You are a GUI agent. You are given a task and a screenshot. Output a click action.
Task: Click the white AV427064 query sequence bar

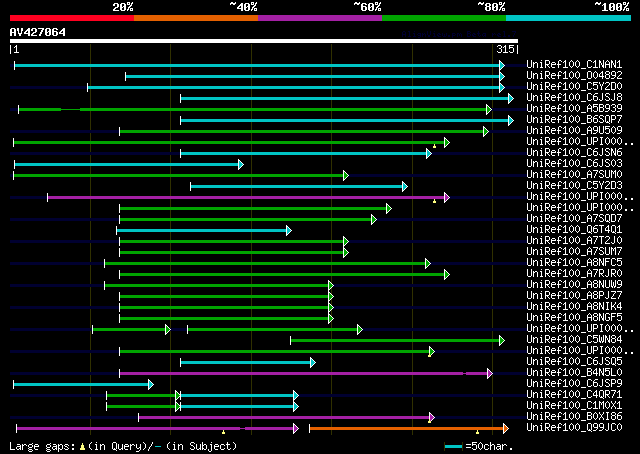264,41
